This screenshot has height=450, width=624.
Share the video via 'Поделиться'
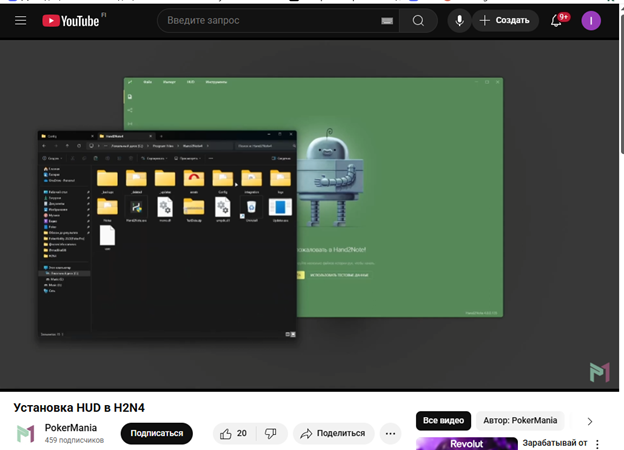pyautogui.click(x=333, y=433)
